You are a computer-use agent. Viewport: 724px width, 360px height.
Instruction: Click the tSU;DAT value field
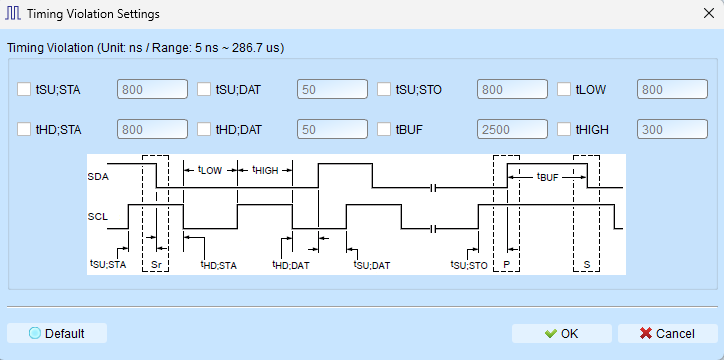coord(332,89)
